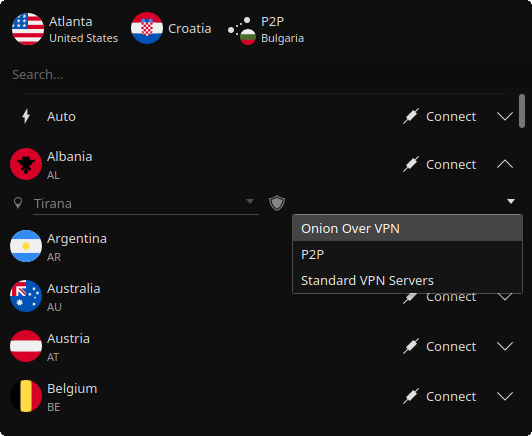Click the Croatia flag recent connection
This screenshot has height=436, width=532.
147,29
